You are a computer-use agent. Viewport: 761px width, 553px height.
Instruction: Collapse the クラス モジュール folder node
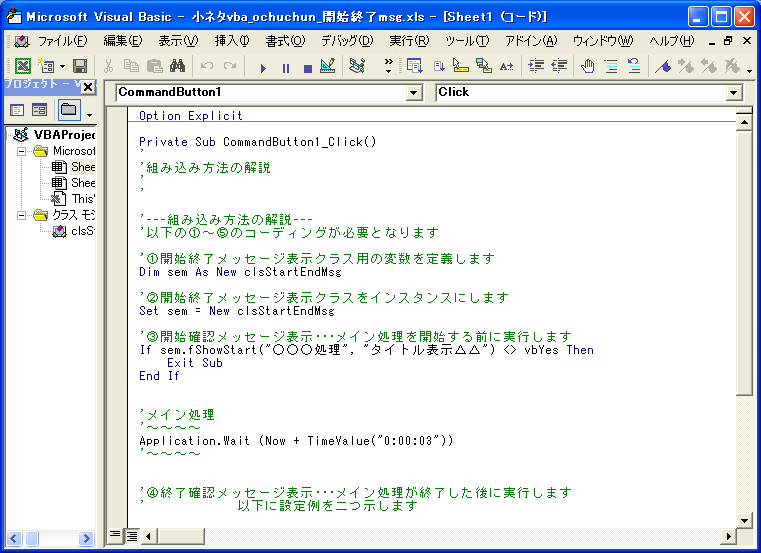pos(21,215)
